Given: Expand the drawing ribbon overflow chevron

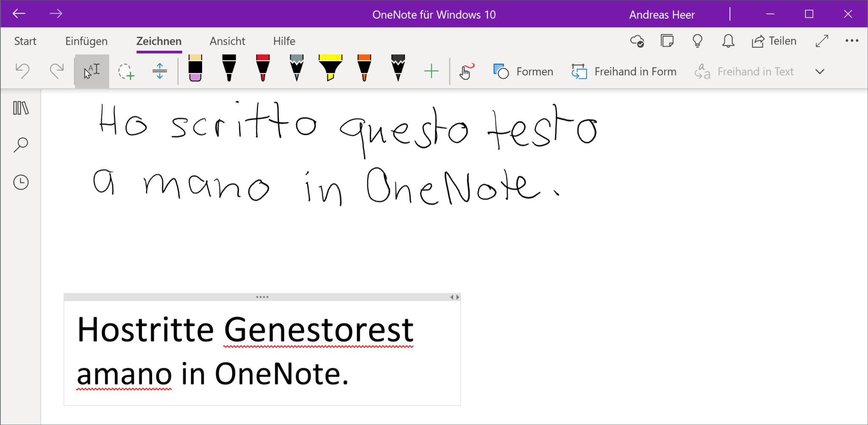Looking at the screenshot, I should 820,72.
